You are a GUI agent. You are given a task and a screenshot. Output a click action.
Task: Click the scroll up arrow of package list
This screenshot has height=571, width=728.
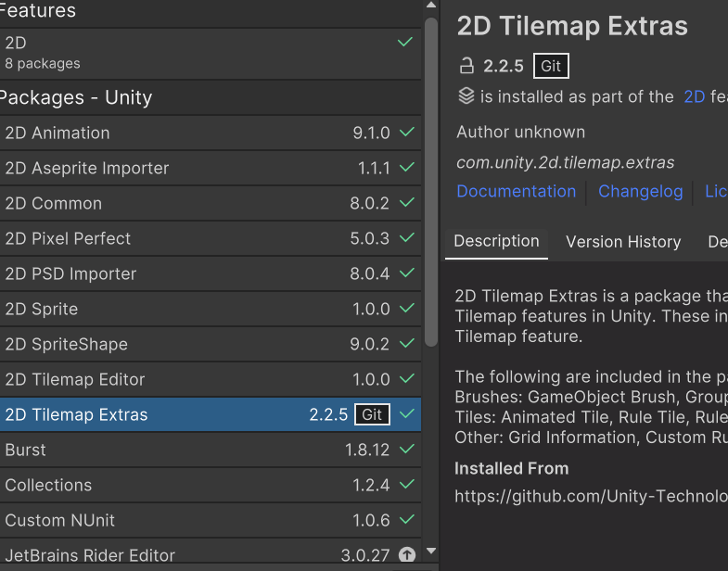431,6
